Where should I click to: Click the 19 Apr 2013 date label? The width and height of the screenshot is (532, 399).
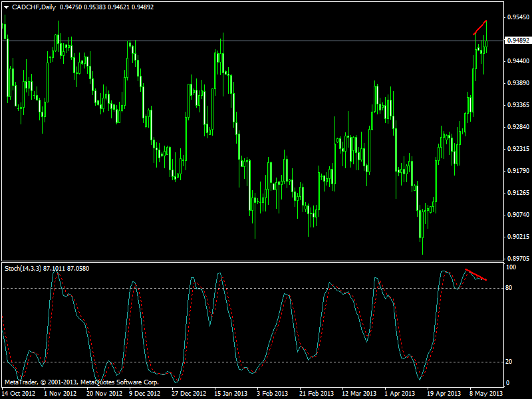point(444,394)
